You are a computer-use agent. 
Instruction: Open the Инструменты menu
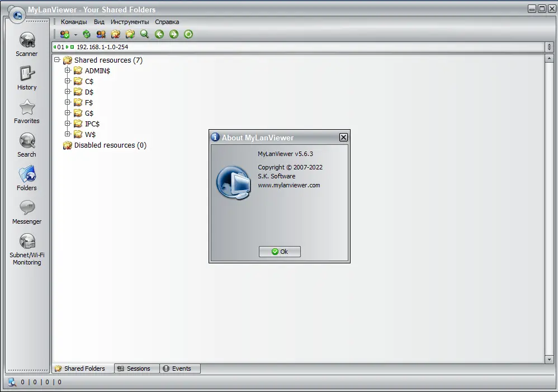130,22
